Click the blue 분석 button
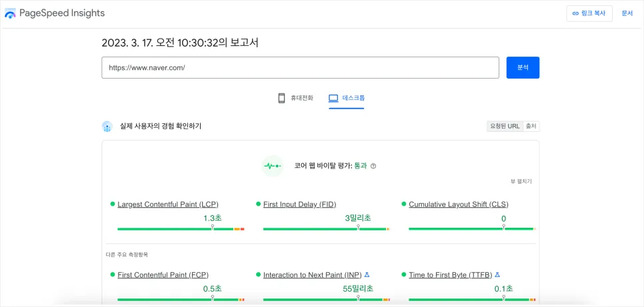644x307 pixels. point(523,67)
